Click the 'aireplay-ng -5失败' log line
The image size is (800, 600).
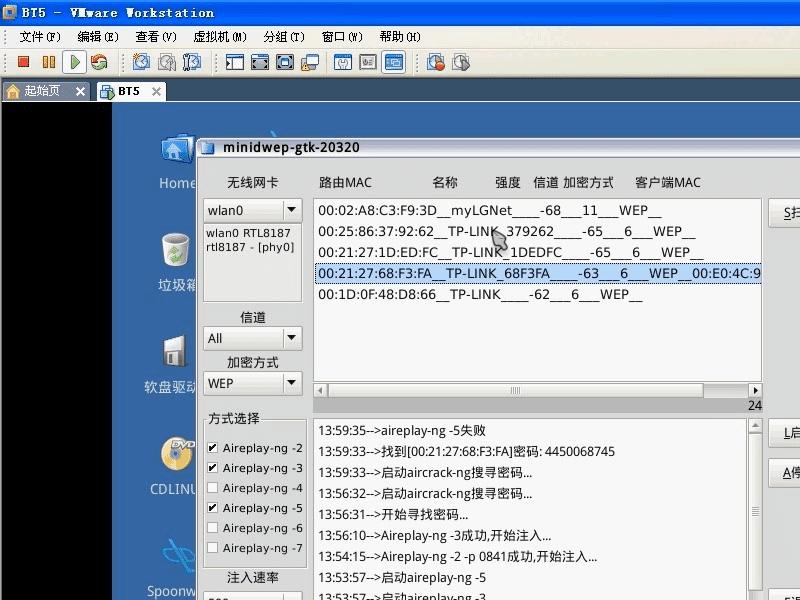(402, 431)
